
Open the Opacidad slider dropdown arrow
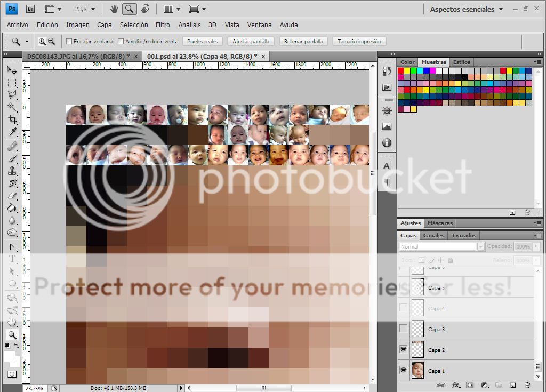[536, 246]
